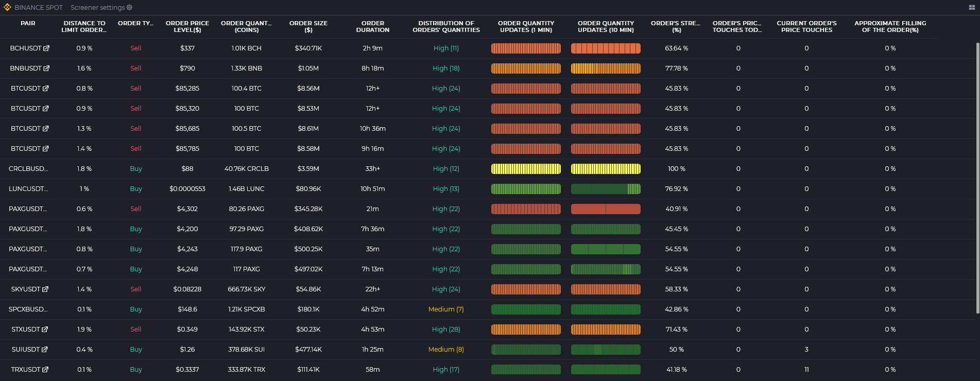Open STXUSDT external link icon
980x381 pixels.
[x=45, y=329]
